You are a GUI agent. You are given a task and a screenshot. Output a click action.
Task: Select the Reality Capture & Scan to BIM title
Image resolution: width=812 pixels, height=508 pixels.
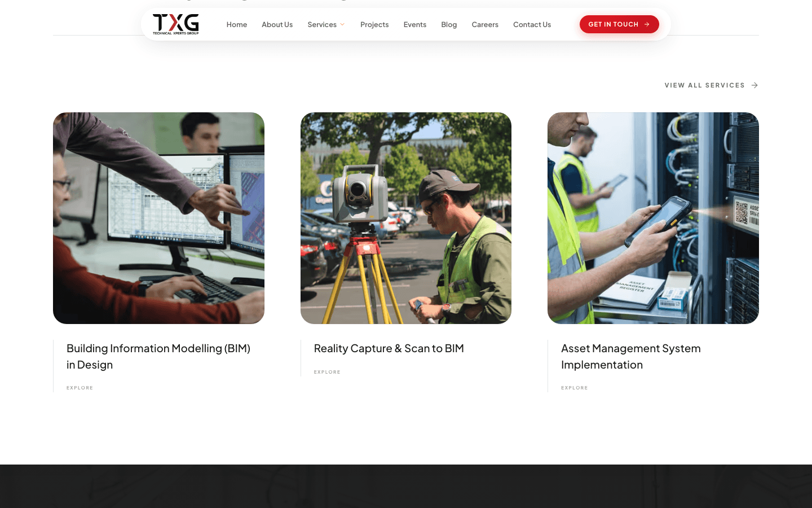[x=389, y=348]
